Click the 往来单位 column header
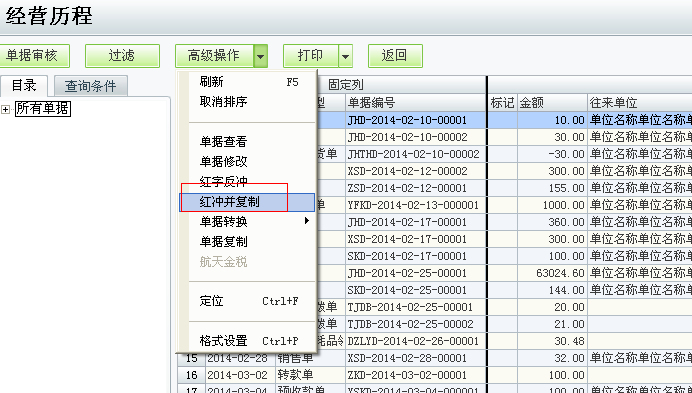 point(640,103)
